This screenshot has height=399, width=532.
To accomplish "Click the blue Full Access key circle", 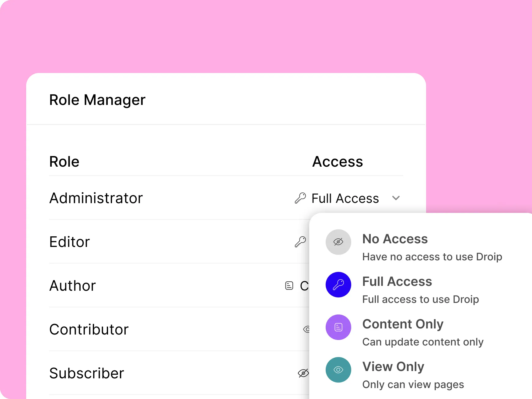I will [x=338, y=285].
